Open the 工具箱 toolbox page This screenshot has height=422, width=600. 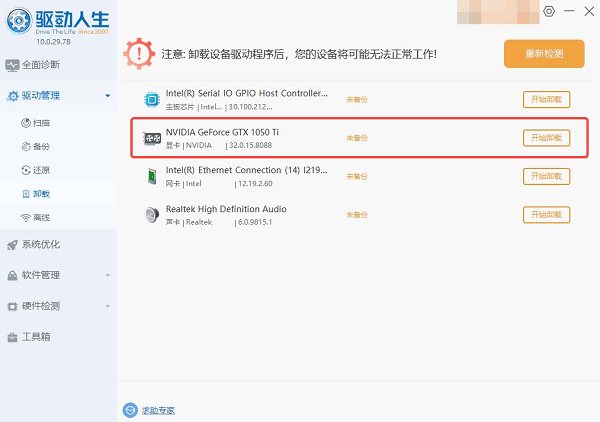36,337
